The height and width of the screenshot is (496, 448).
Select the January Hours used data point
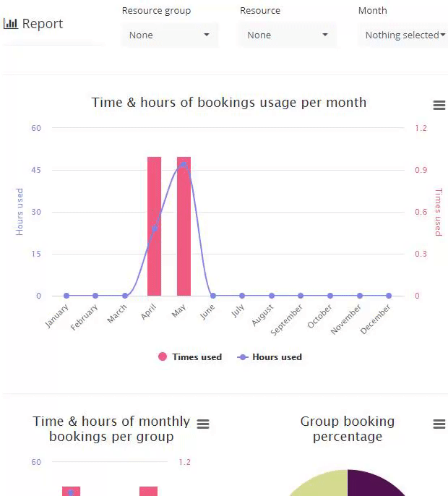pyautogui.click(x=66, y=296)
